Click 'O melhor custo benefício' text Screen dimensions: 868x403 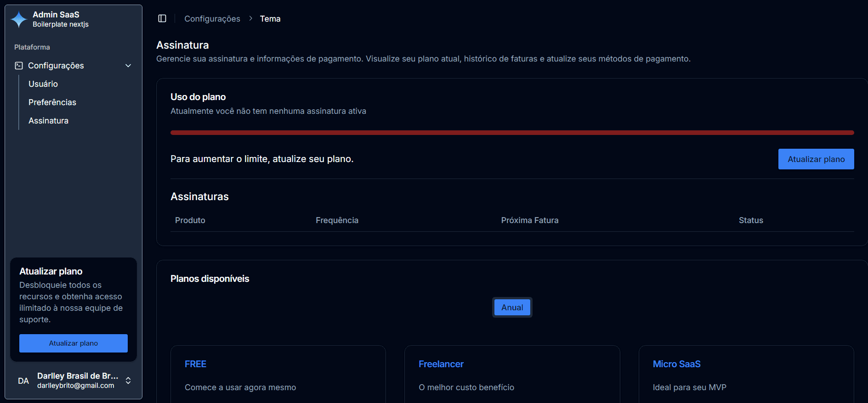coord(466,387)
